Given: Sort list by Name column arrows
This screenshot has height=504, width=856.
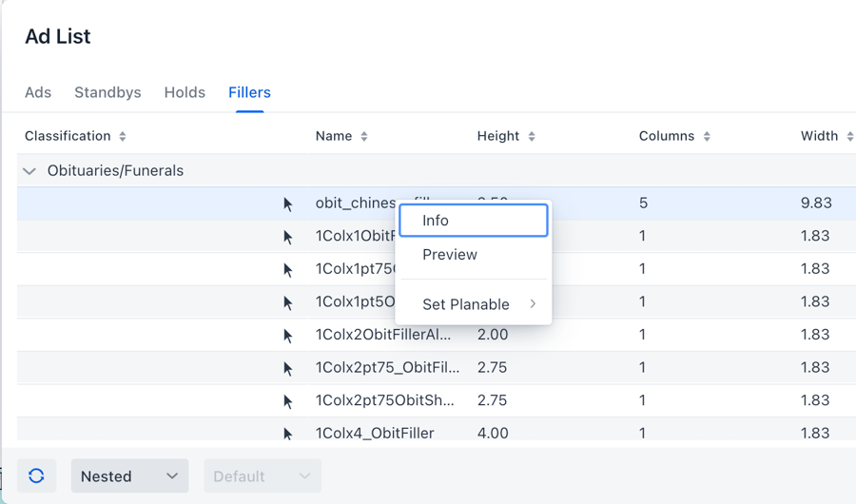Looking at the screenshot, I should pyautogui.click(x=364, y=137).
